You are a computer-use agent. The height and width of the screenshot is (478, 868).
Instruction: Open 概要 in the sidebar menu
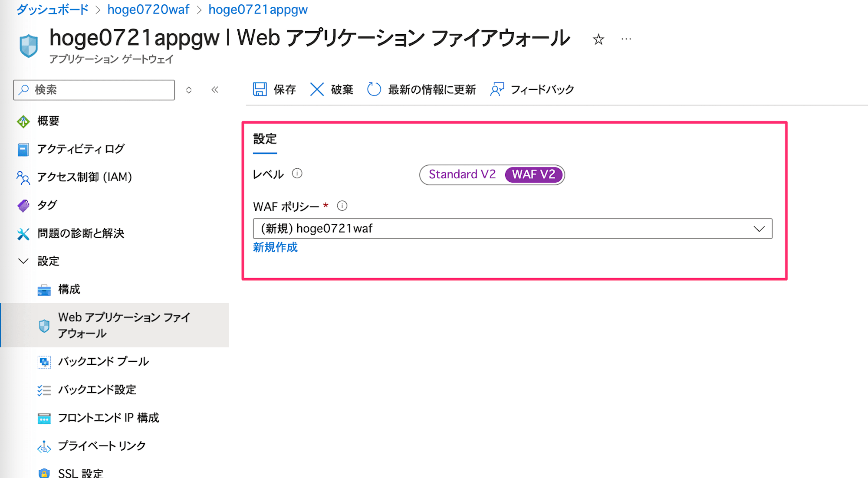[x=48, y=121]
